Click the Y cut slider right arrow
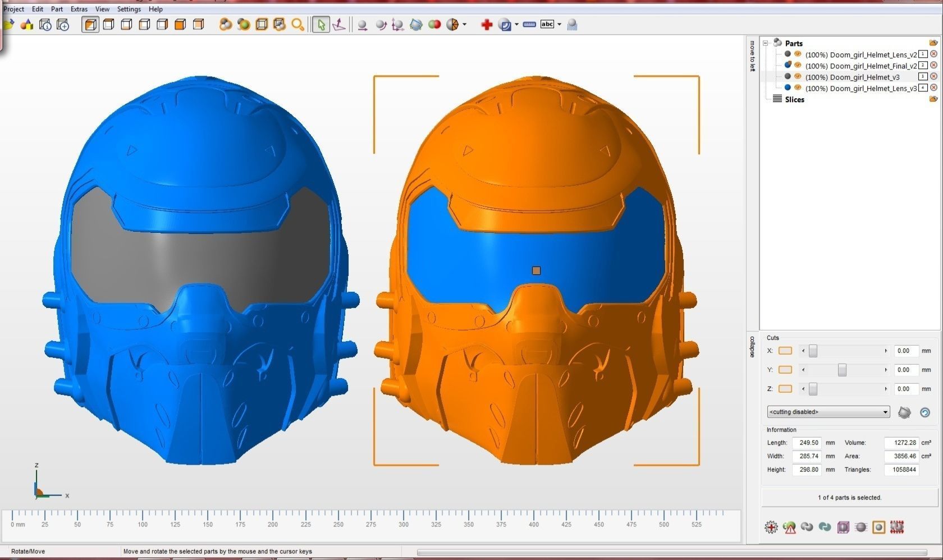The width and height of the screenshot is (943, 560). (886, 370)
